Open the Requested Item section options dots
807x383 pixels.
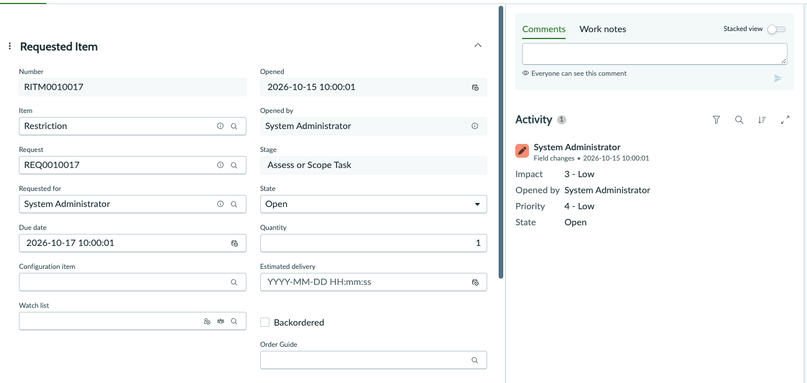[x=10, y=46]
